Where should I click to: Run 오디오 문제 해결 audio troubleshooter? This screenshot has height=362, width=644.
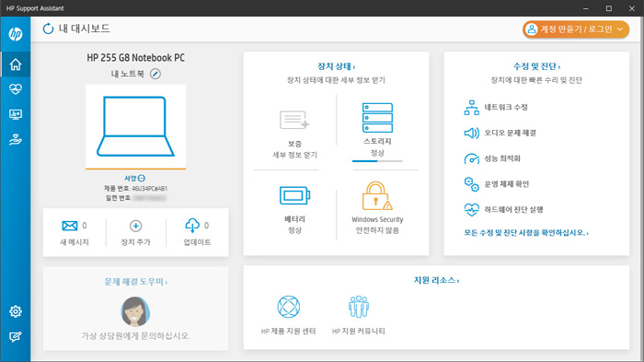coord(500,133)
